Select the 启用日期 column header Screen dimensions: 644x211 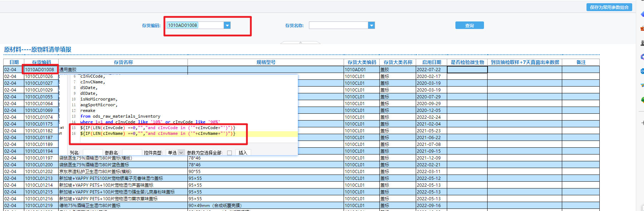pyautogui.click(x=431, y=62)
